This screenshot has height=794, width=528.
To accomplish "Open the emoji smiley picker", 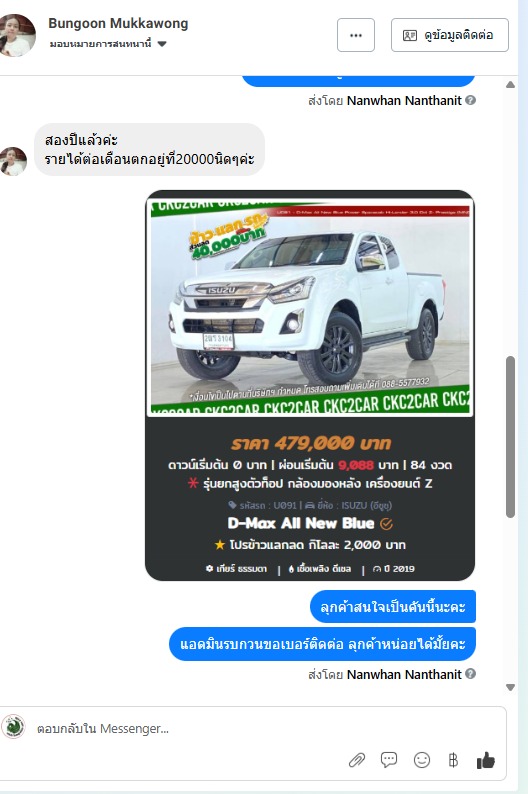I will point(422,760).
